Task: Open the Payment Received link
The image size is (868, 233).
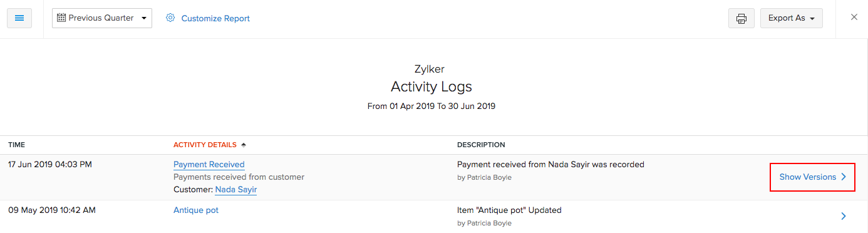Action: pyautogui.click(x=209, y=165)
